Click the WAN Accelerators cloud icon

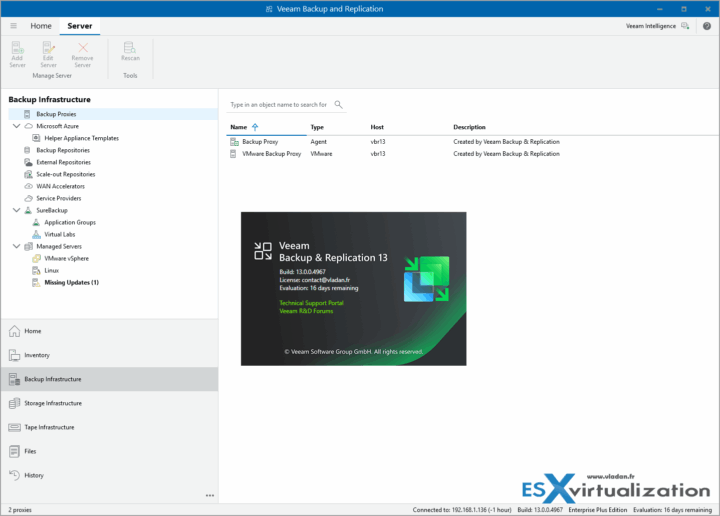click(x=28, y=186)
